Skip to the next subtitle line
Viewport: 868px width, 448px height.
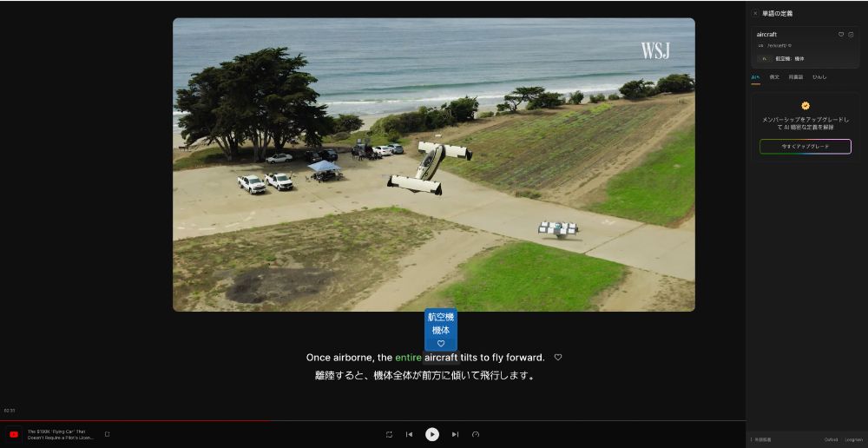(x=455, y=435)
